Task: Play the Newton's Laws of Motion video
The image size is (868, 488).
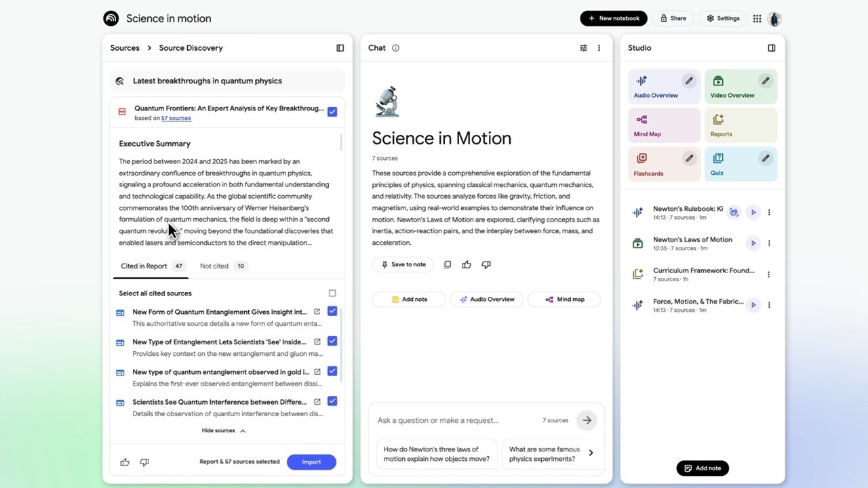Action: click(x=753, y=243)
